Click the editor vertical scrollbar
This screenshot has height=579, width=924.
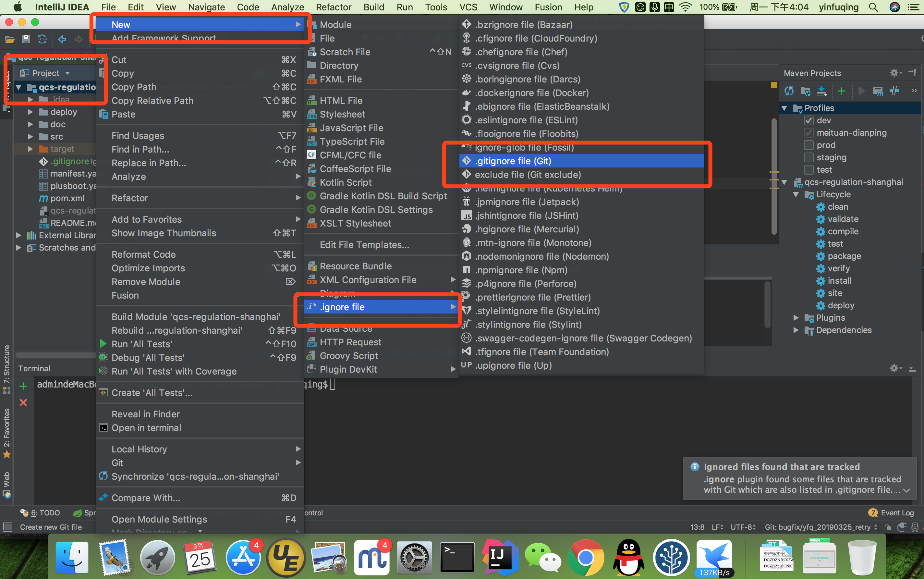[x=773, y=176]
